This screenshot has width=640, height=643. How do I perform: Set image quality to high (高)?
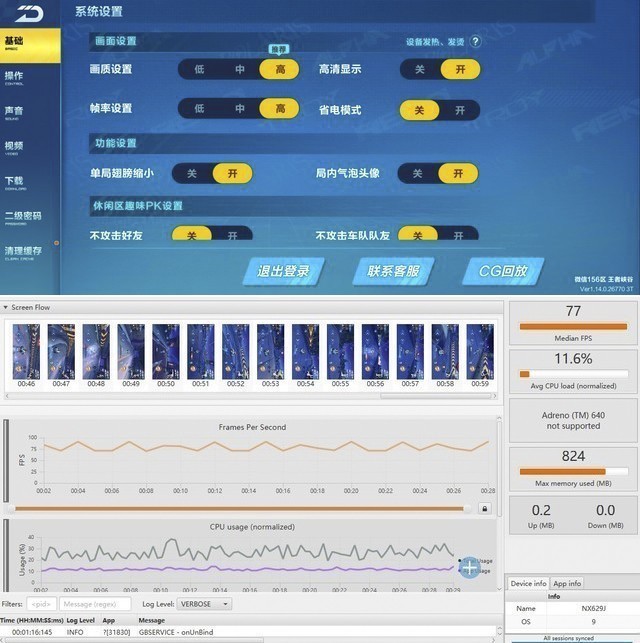(x=280, y=69)
